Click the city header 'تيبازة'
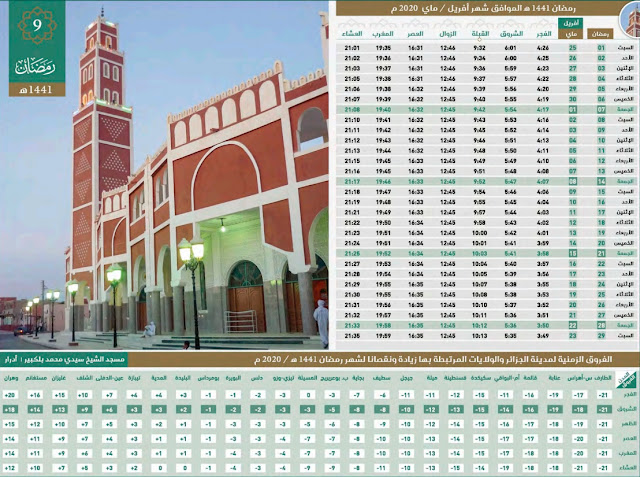The image size is (640, 477). click(x=134, y=378)
